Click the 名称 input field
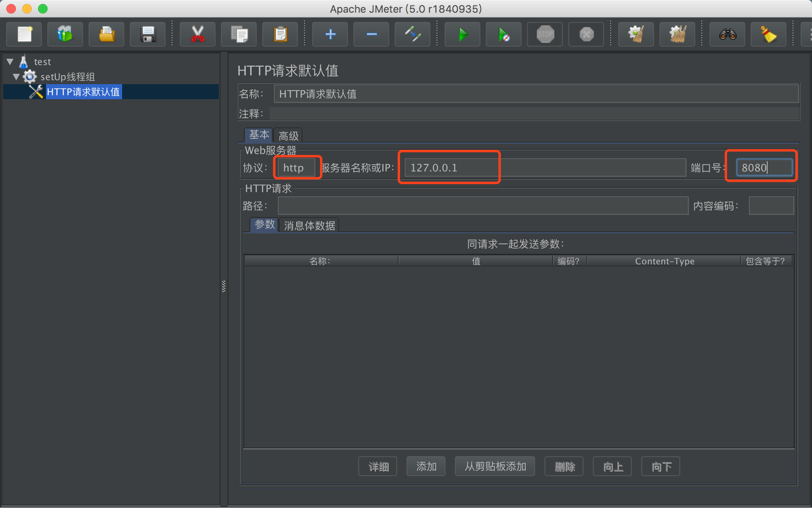The width and height of the screenshot is (812, 508). click(536, 94)
